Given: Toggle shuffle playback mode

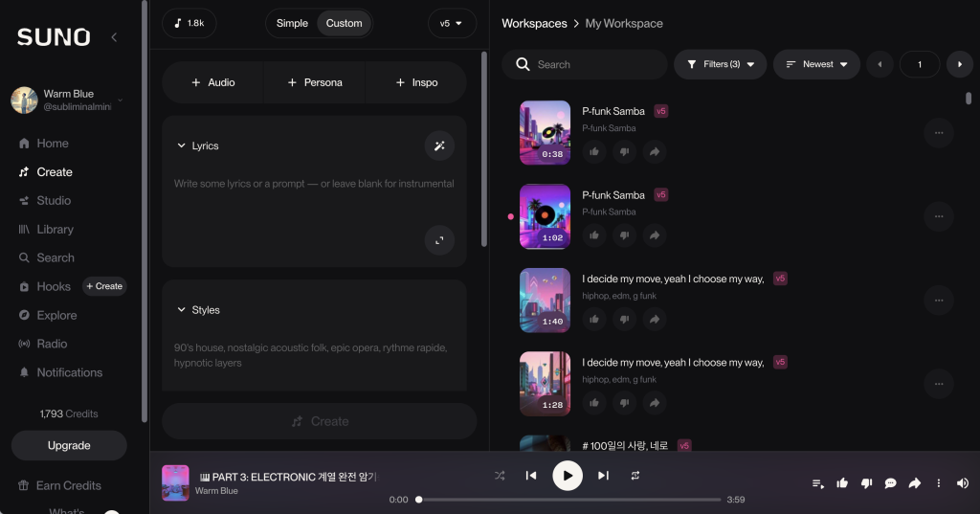Looking at the screenshot, I should point(500,476).
